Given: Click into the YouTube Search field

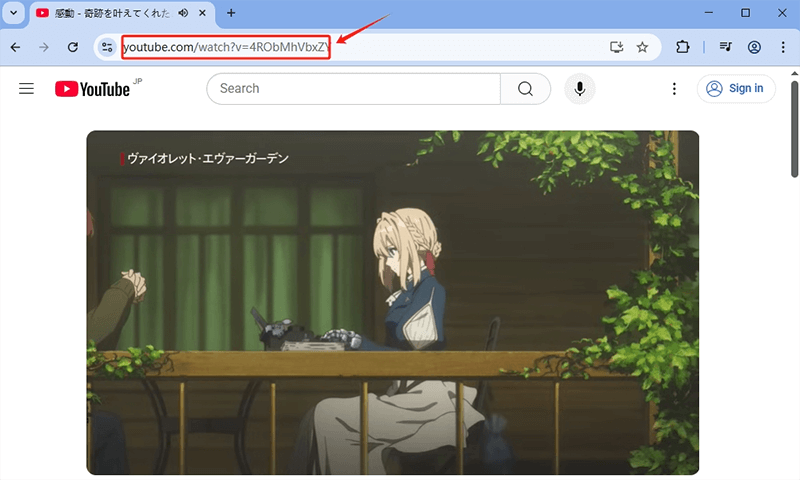Looking at the screenshot, I should pyautogui.click(x=350, y=89).
